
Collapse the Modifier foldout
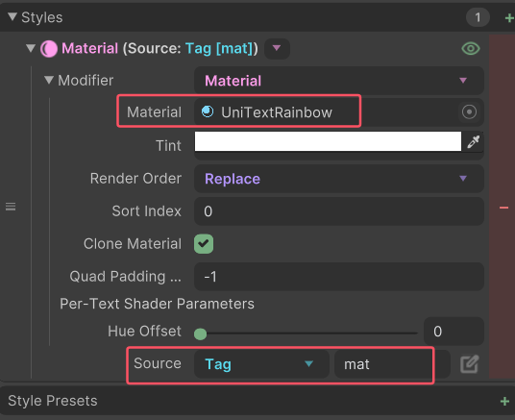pos(49,80)
